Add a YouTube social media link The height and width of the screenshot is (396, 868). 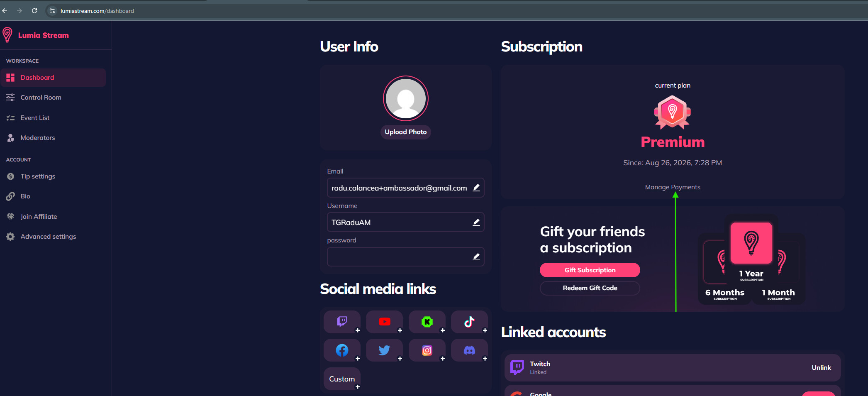coord(385,322)
